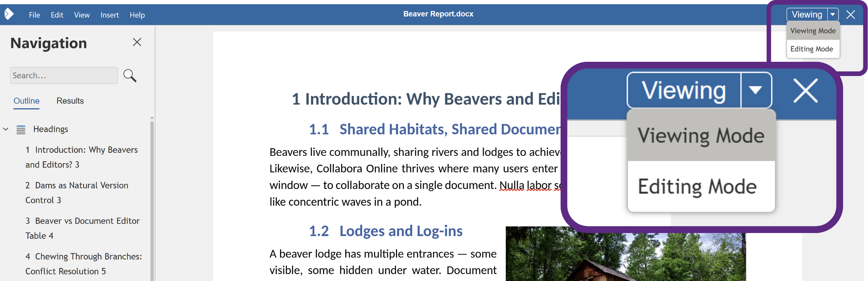The width and height of the screenshot is (868, 281).
Task: Click the Headings list icon in outline
Action: click(x=21, y=130)
